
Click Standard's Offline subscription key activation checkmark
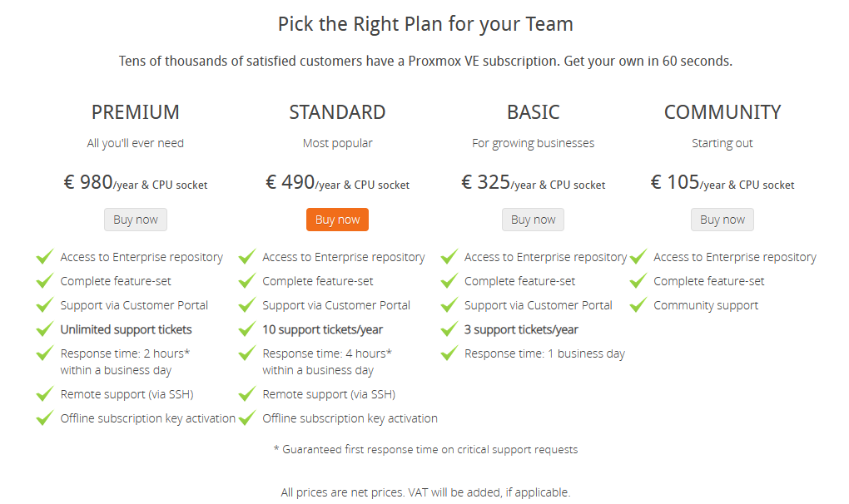pos(247,418)
